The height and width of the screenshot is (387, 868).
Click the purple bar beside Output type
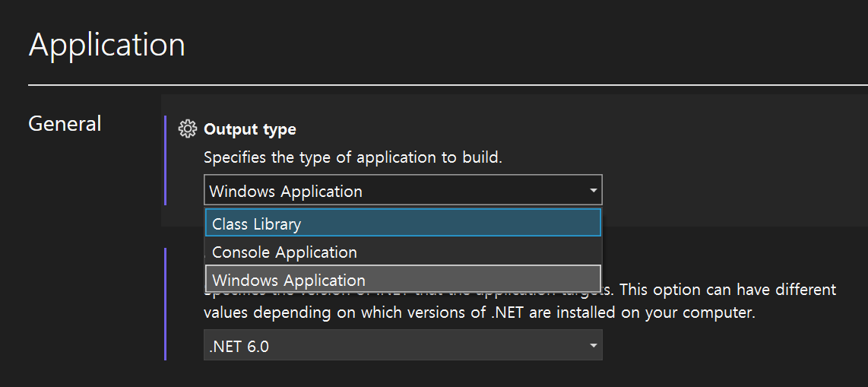click(x=165, y=160)
